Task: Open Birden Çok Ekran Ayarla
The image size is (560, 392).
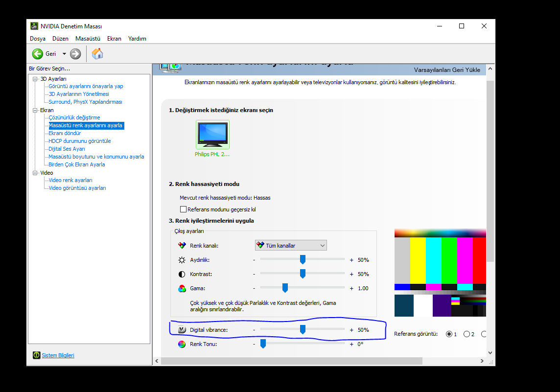Action: pos(77,164)
